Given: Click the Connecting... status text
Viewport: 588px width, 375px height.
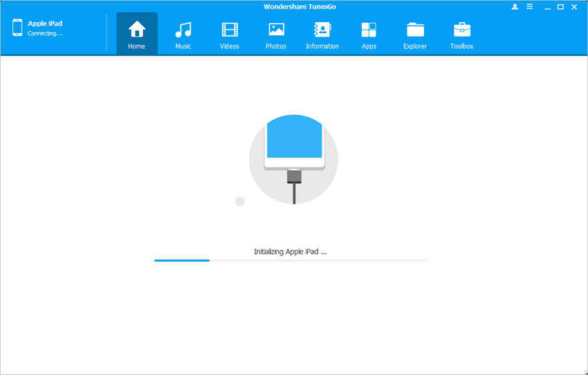Looking at the screenshot, I should [44, 33].
